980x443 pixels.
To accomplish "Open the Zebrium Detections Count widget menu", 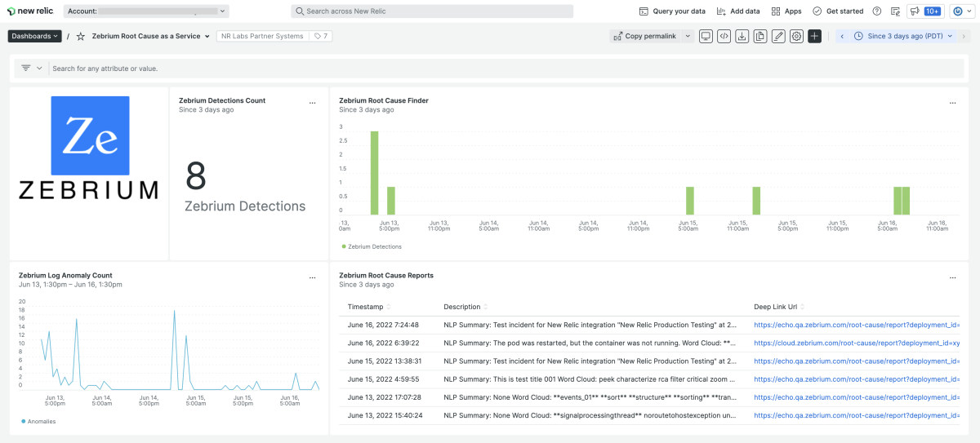I will (313, 103).
